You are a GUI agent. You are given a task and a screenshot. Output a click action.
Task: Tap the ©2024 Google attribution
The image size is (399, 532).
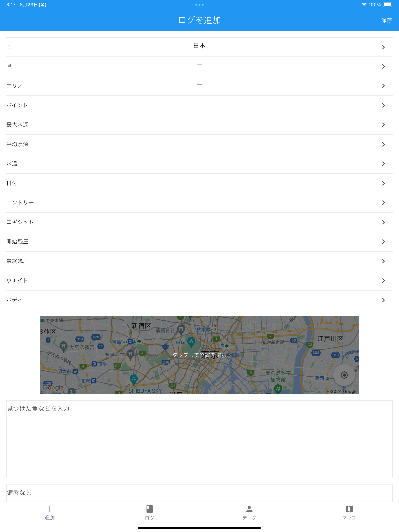(342, 391)
